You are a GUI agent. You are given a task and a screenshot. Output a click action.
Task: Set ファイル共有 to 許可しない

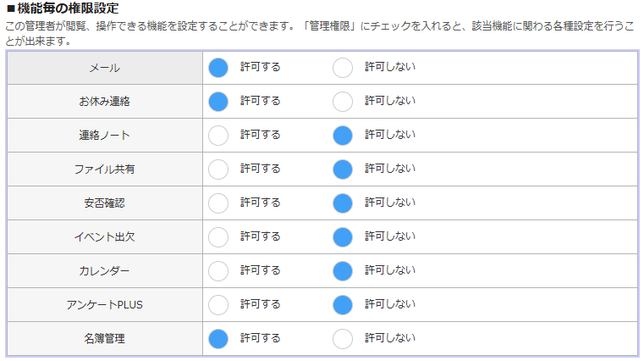(x=343, y=169)
